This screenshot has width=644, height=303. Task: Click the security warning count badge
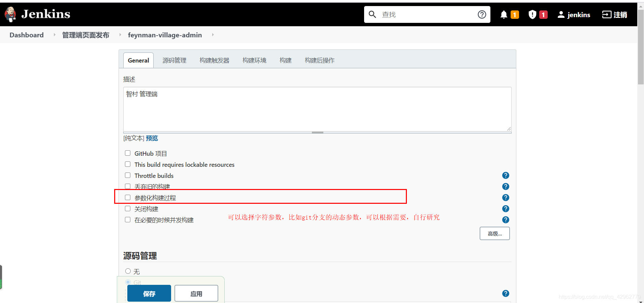(543, 15)
